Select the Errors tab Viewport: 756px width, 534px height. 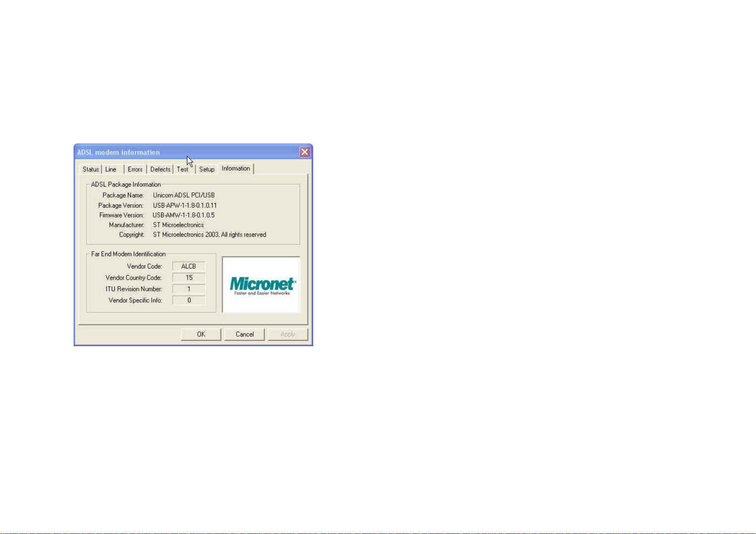(x=135, y=169)
